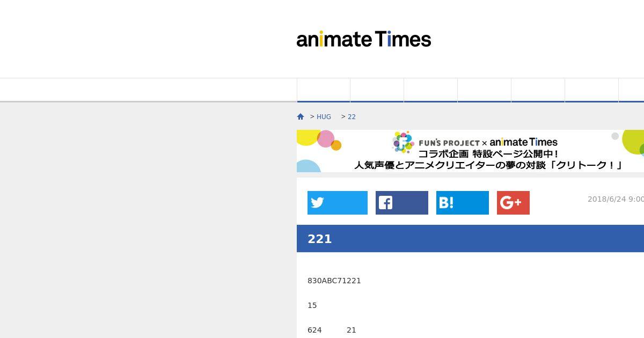Screen dimensions: 644x338
Task: Select the first navigation menu tab
Action: [x=324, y=90]
